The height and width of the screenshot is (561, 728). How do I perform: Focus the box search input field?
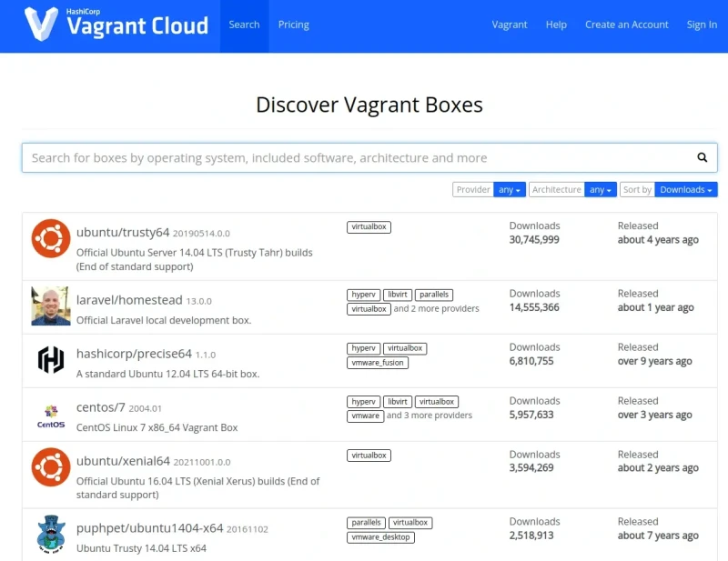[x=355, y=157]
